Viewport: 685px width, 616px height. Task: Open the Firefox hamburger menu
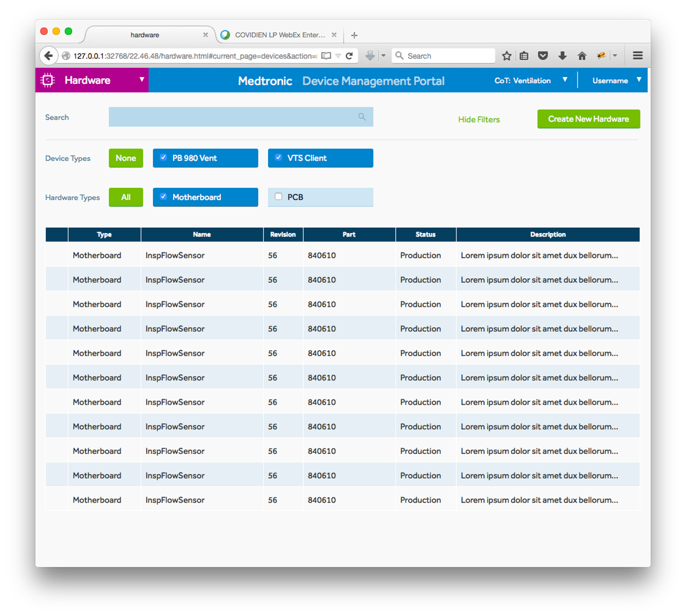(x=637, y=56)
